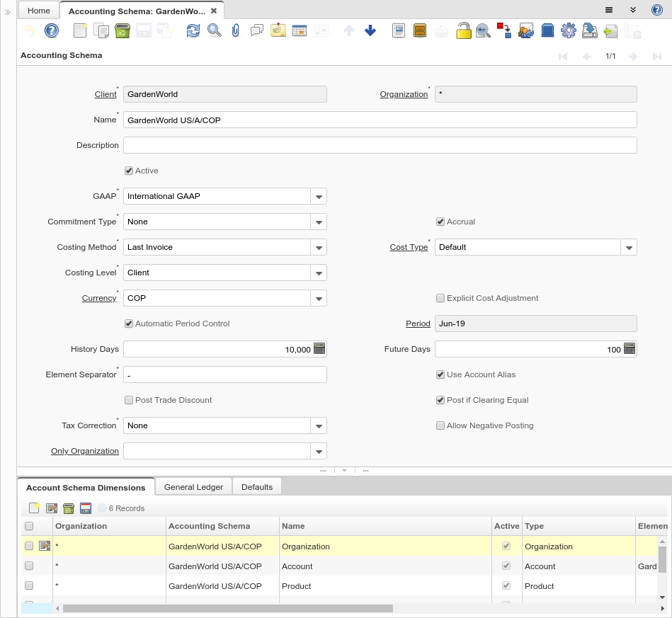Viewport: 672px width, 618px height.
Task: Open the Archive cabinet icon
Action: (420, 30)
